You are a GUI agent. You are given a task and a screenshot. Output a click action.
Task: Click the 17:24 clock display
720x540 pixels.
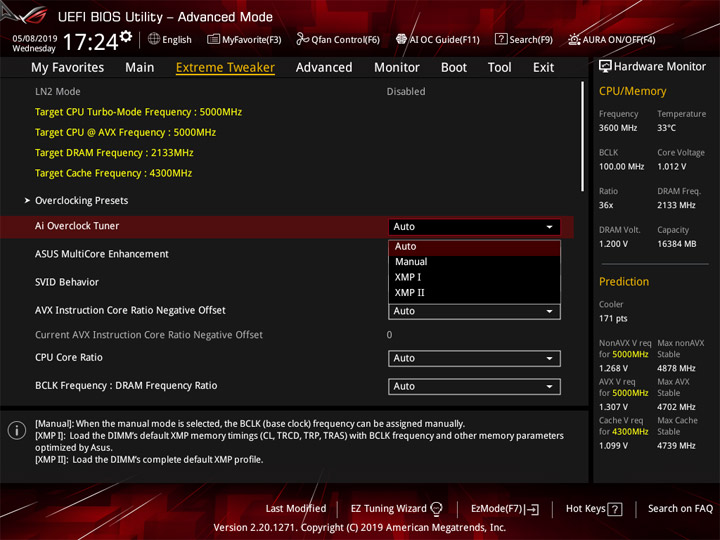click(x=90, y=42)
